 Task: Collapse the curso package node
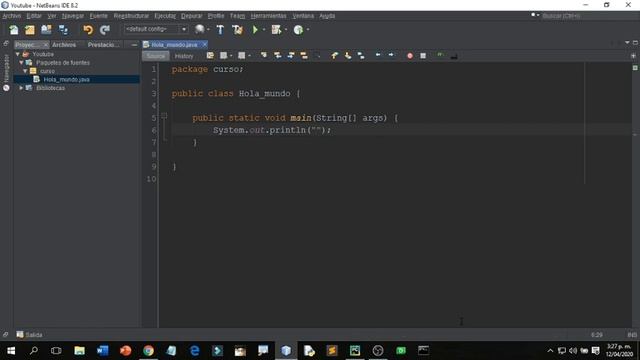(25, 71)
